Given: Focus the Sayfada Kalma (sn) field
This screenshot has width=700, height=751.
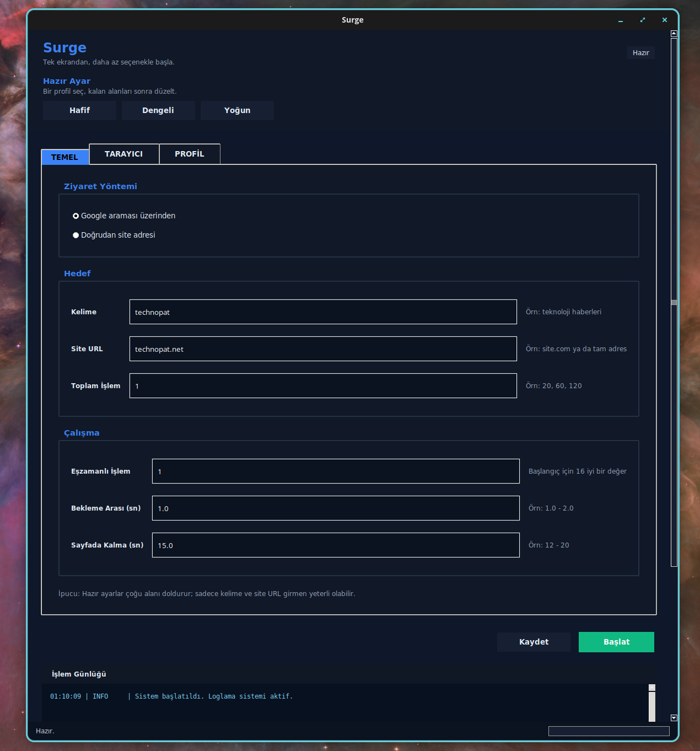Looking at the screenshot, I should (336, 545).
